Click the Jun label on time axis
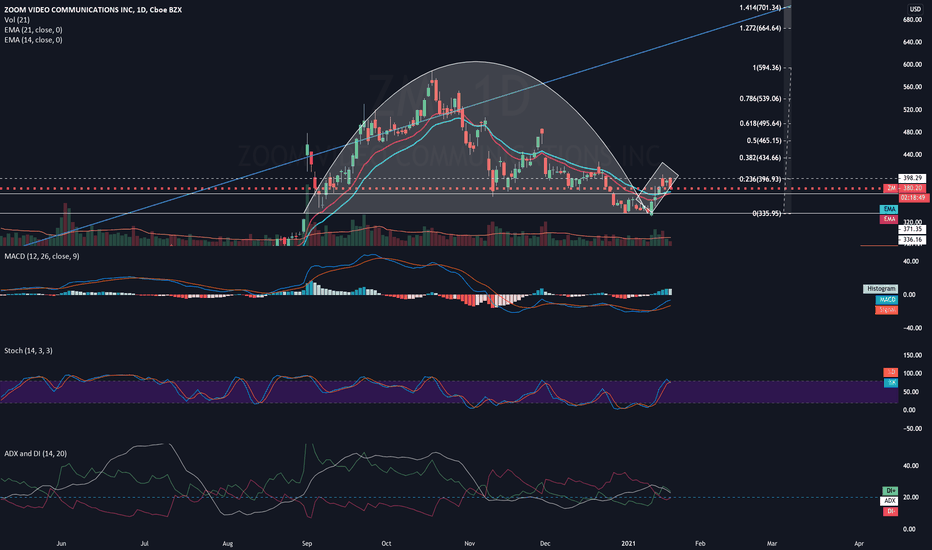 [x=61, y=543]
